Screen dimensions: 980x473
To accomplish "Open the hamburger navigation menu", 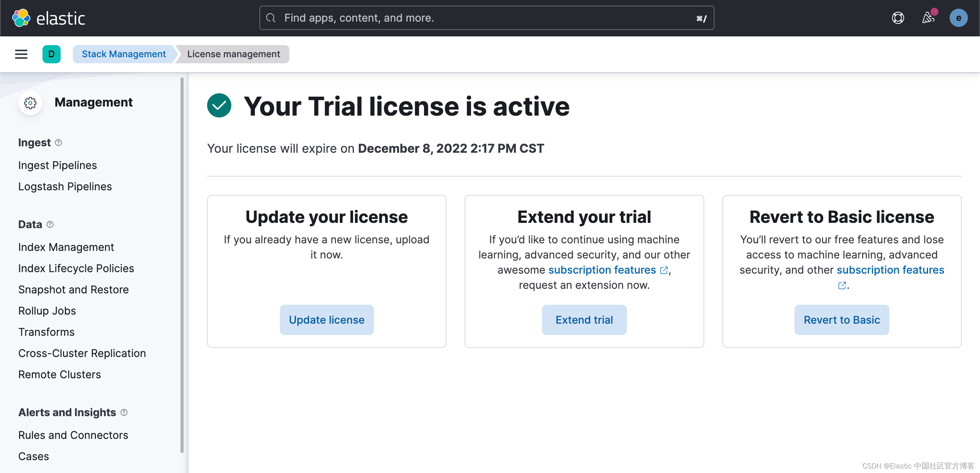I will [21, 54].
